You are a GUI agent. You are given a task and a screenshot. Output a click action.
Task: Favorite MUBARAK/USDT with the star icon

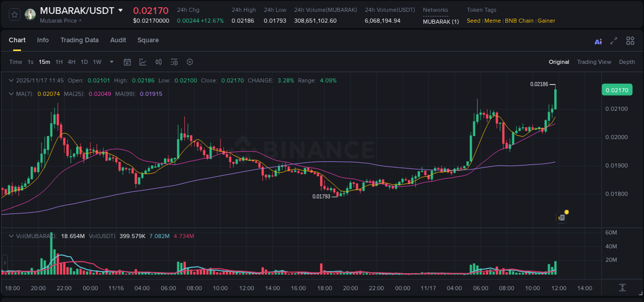click(14, 14)
